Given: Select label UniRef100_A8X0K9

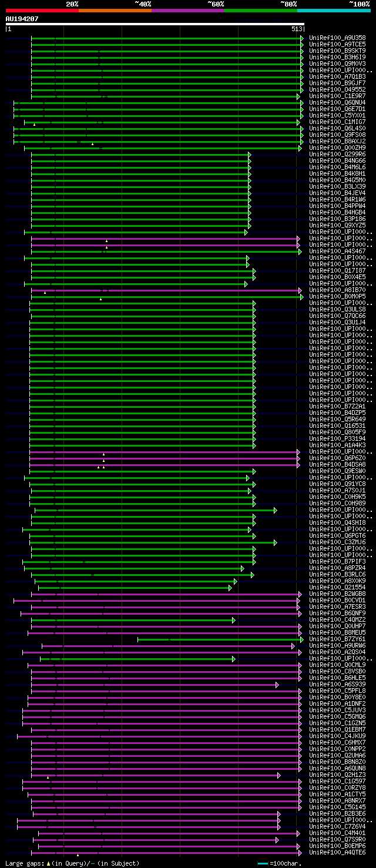Looking at the screenshot, I should [337, 581].
